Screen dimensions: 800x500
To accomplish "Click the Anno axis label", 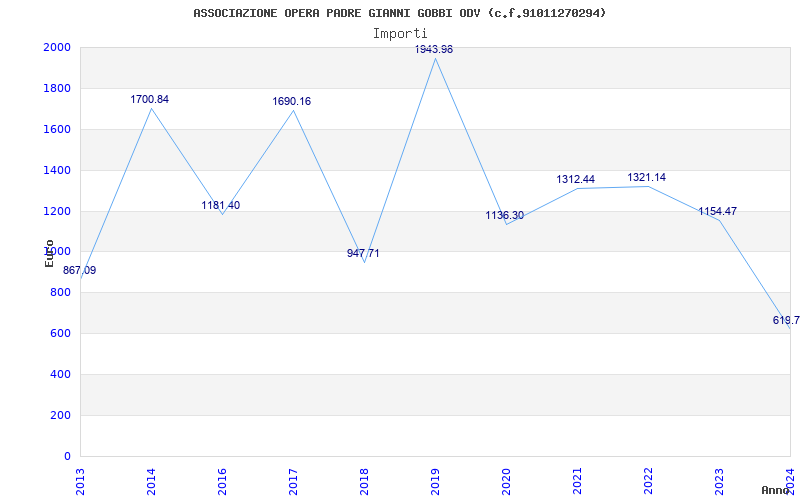I will [x=775, y=490].
